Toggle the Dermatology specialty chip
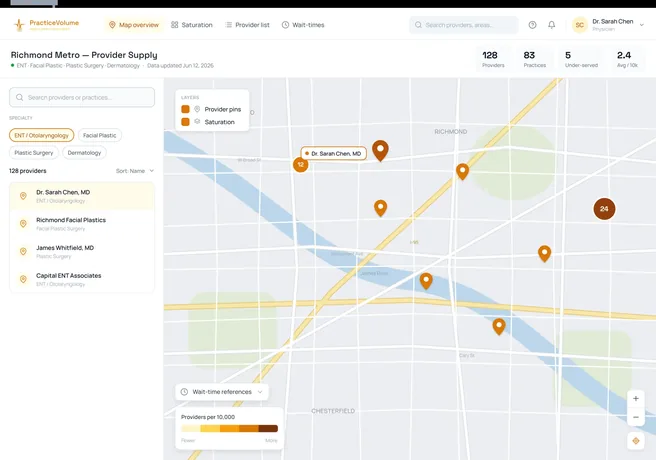 click(x=84, y=153)
